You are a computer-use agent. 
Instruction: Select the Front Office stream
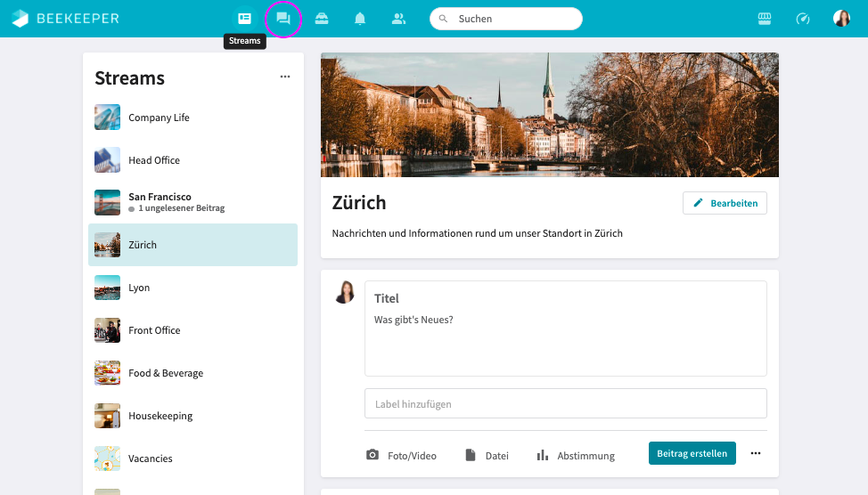click(x=192, y=330)
